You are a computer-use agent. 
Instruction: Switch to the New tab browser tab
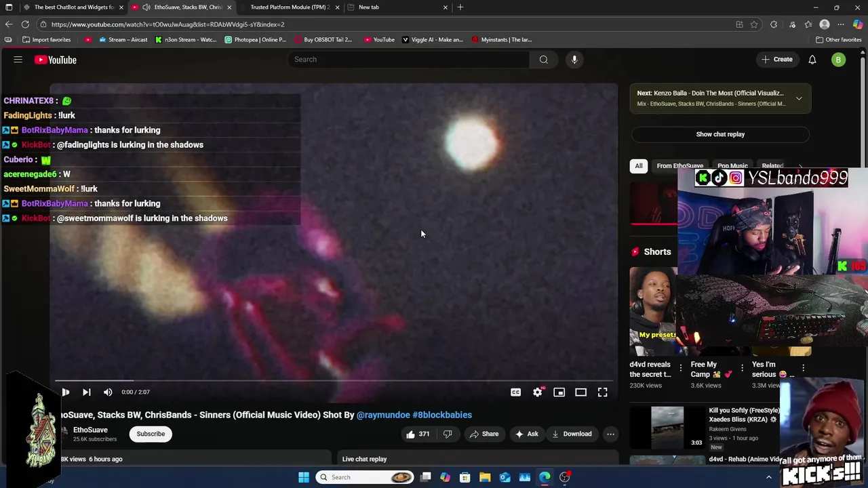point(397,7)
